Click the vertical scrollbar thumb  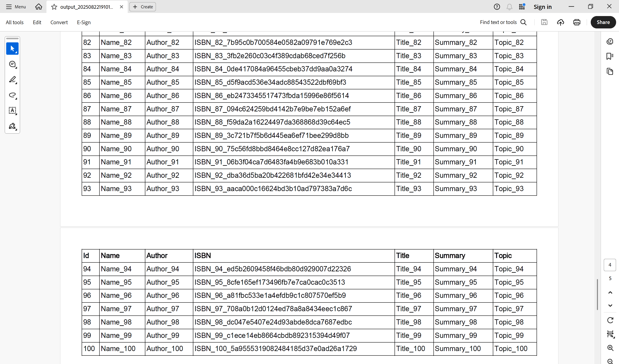(x=597, y=294)
